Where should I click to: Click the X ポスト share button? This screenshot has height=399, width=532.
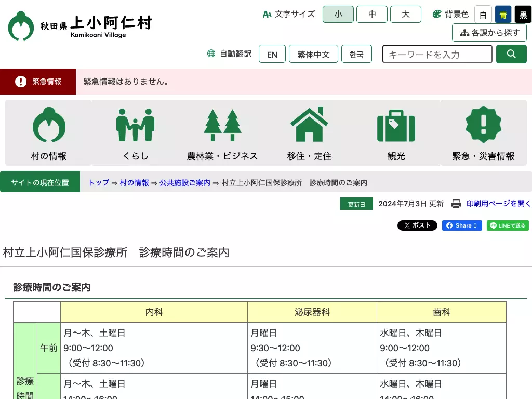(417, 225)
